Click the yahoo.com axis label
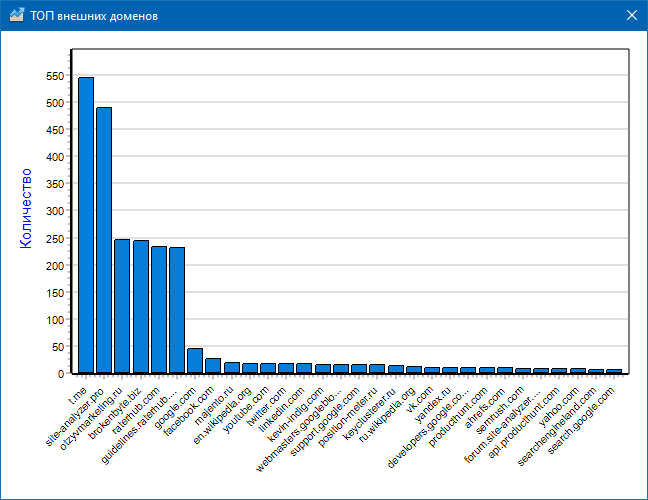Image resolution: width=648 pixels, height=500 pixels. pyautogui.click(x=558, y=406)
